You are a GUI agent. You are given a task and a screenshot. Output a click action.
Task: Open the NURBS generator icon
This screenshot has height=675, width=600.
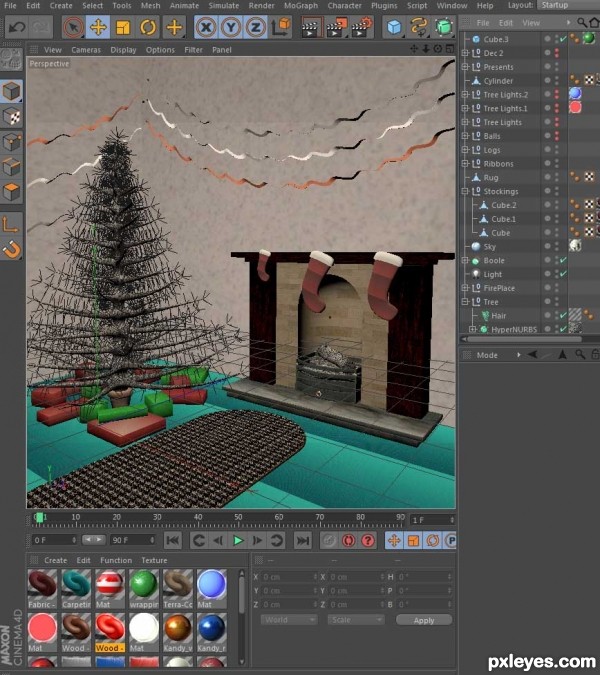444,27
